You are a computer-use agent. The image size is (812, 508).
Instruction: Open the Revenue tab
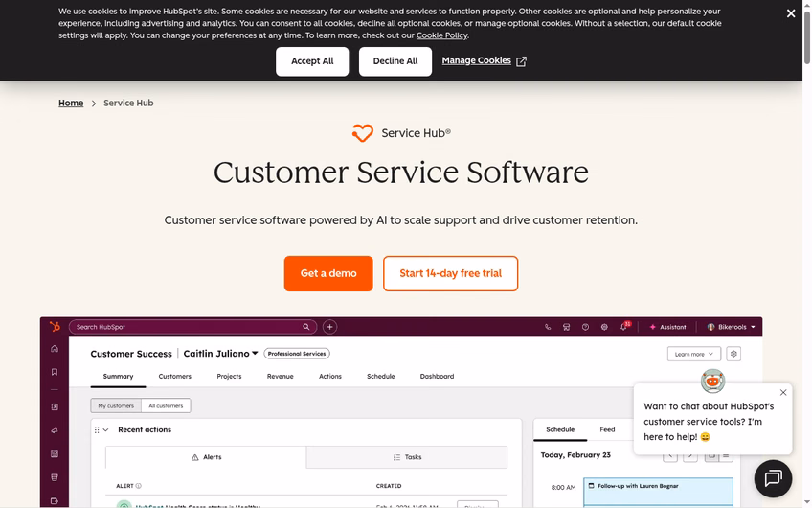point(281,377)
